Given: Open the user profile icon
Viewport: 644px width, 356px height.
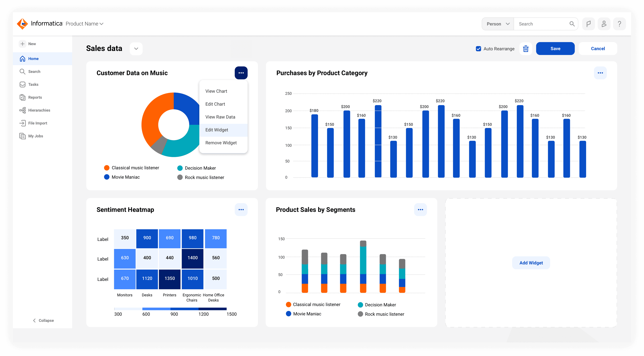Looking at the screenshot, I should [x=604, y=24].
